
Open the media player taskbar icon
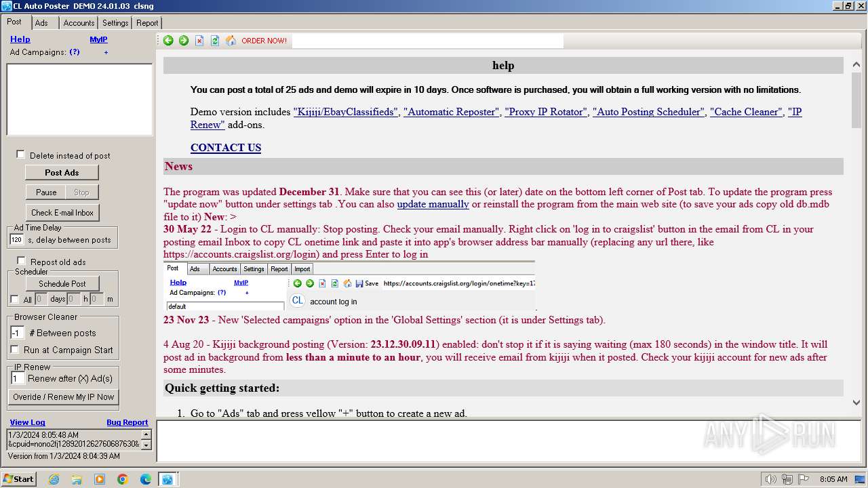[x=100, y=479]
